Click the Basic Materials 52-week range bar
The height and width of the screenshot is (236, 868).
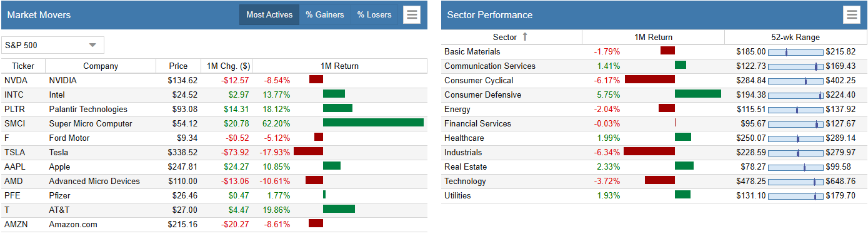tap(796, 52)
